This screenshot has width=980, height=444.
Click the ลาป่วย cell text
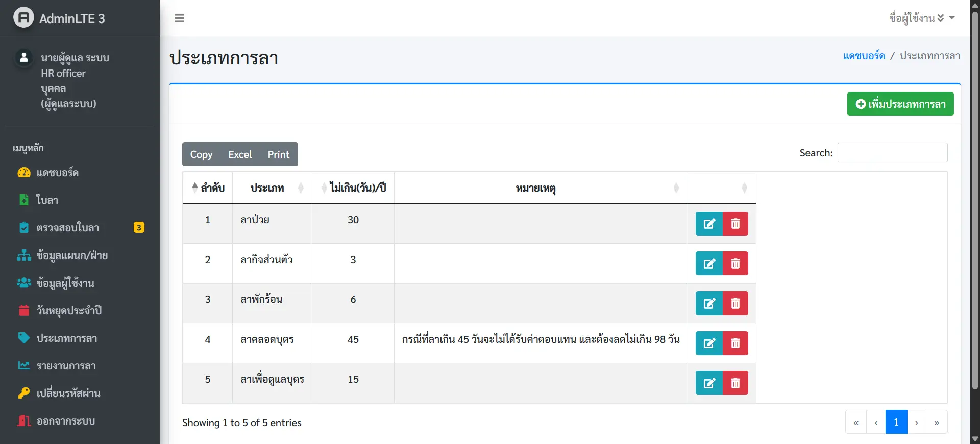(255, 220)
